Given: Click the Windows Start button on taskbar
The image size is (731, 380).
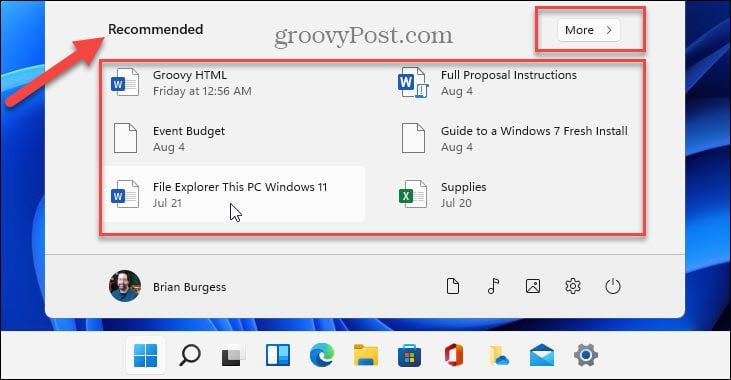Looking at the screenshot, I should pyautogui.click(x=145, y=355).
